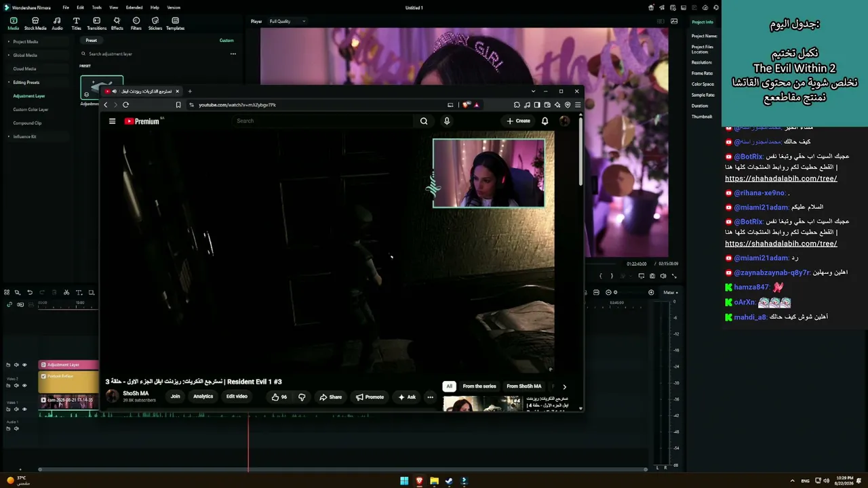Viewport: 868px width, 488px height.
Task: Show more options for the YouTube video
Action: click(x=430, y=397)
